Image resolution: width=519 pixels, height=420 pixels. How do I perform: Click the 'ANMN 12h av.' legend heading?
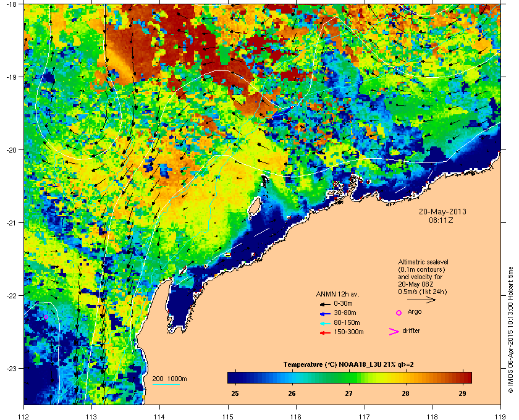[337, 294]
